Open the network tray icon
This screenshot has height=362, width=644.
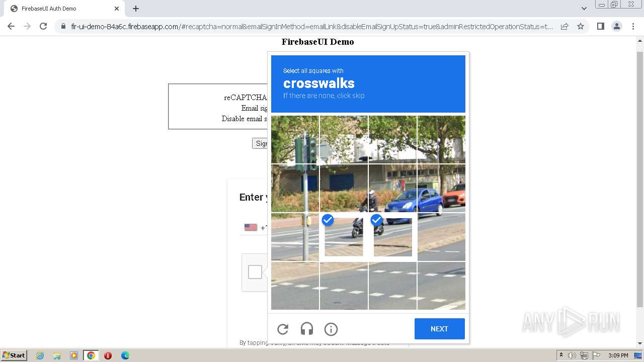coord(584,355)
